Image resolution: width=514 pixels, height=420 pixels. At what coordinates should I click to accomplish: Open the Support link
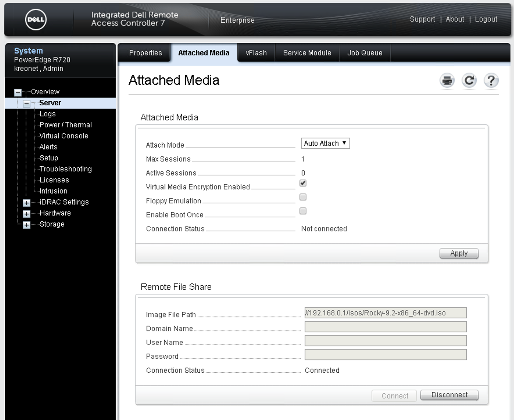[422, 19]
